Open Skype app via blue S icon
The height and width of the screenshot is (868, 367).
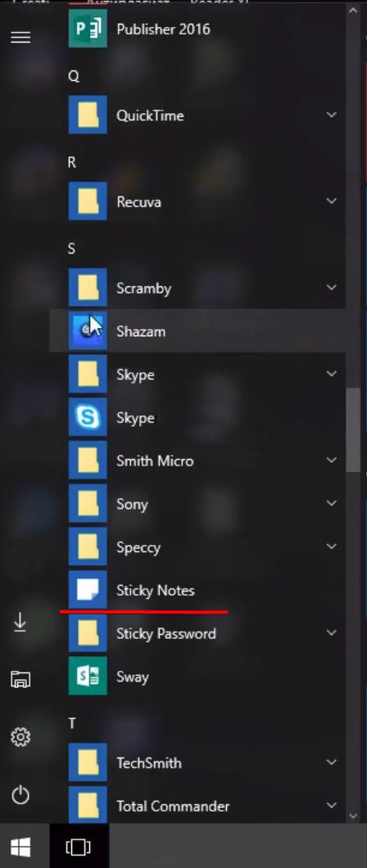[88, 417]
